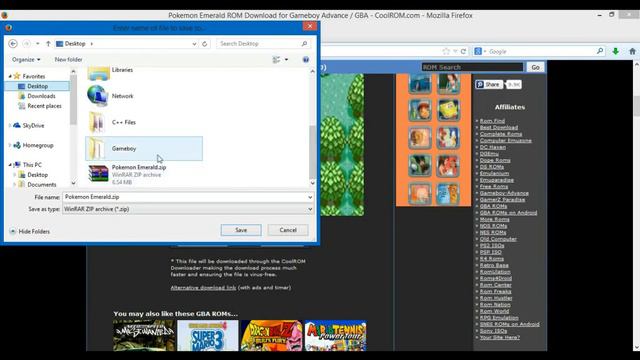Open the Super Mario 3 ROM cover
Viewport: 640px width, 360px height.
[x=208, y=336]
